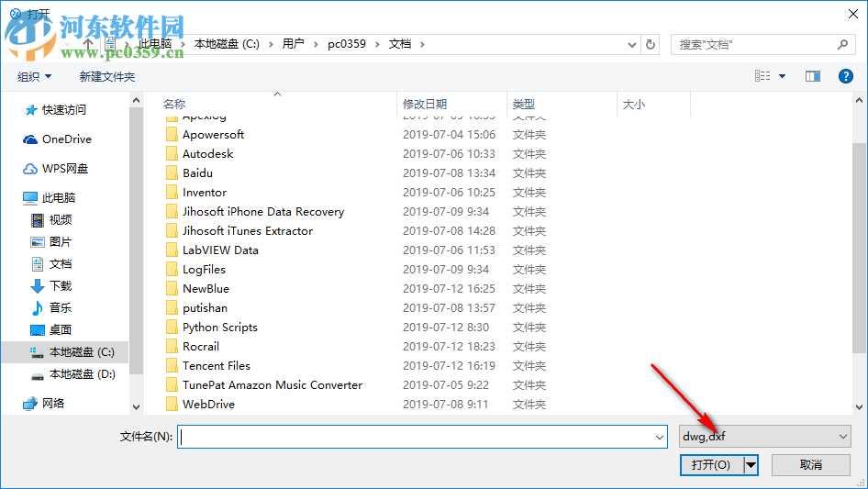Open the 桌面 desktop icon

pyautogui.click(x=37, y=330)
